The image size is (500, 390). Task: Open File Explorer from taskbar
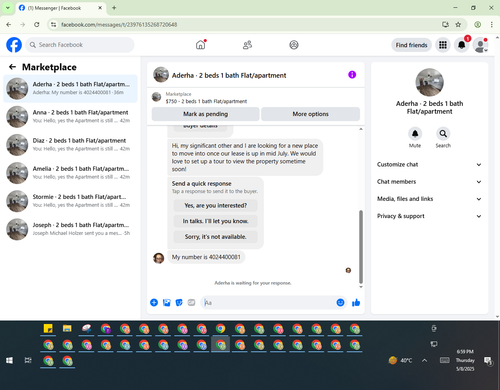click(x=67, y=329)
